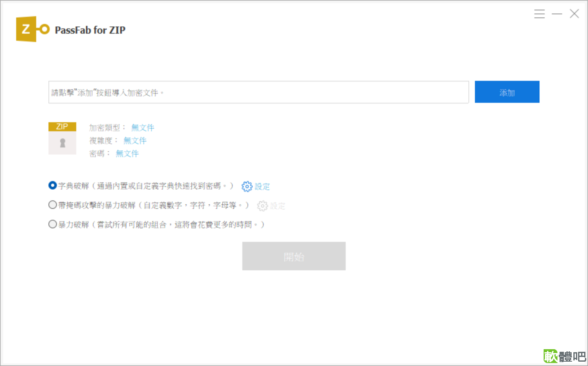
Task: Click the PassFab for ZIP title text
Action: (90, 30)
